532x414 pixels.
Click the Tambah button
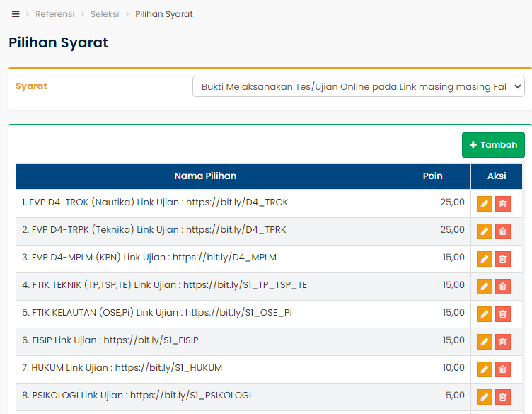click(x=493, y=145)
